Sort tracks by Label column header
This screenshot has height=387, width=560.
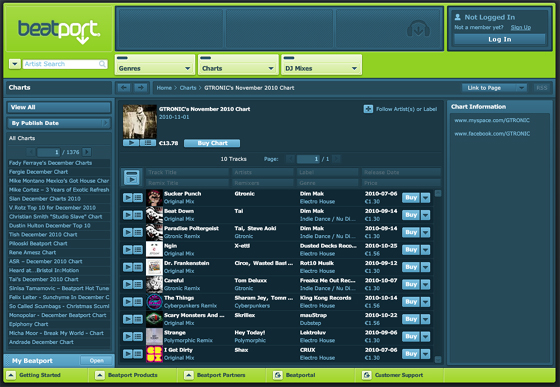(x=328, y=172)
